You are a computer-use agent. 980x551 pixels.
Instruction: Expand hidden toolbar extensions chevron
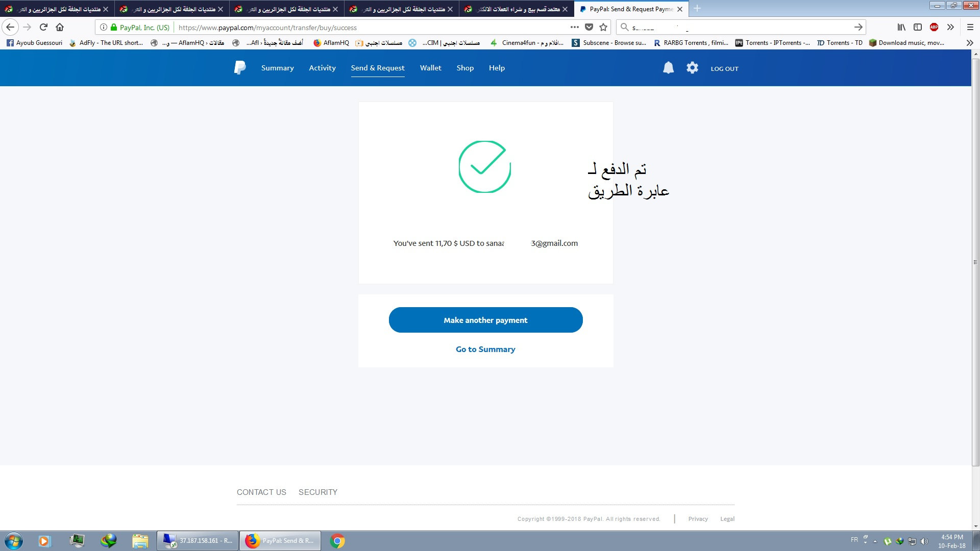pos(950,27)
